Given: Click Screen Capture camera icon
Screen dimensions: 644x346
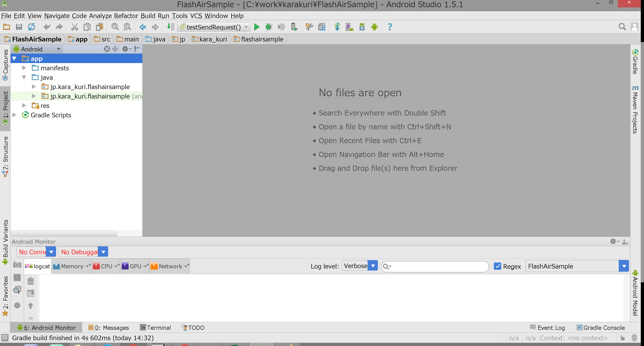Looking at the screenshot, I should (x=17, y=265).
